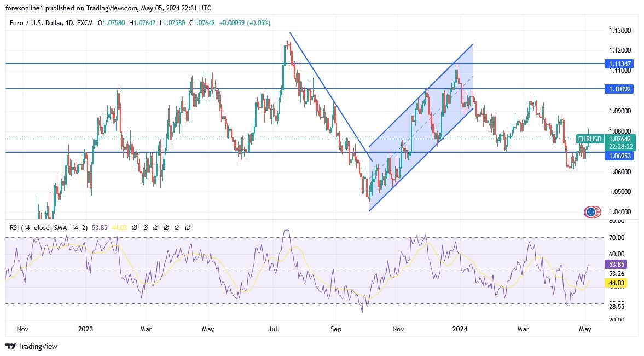This screenshot has width=644, height=356.
Task: Click the fifth ∅ symbol in the RSI legend
Action: [x=177, y=227]
